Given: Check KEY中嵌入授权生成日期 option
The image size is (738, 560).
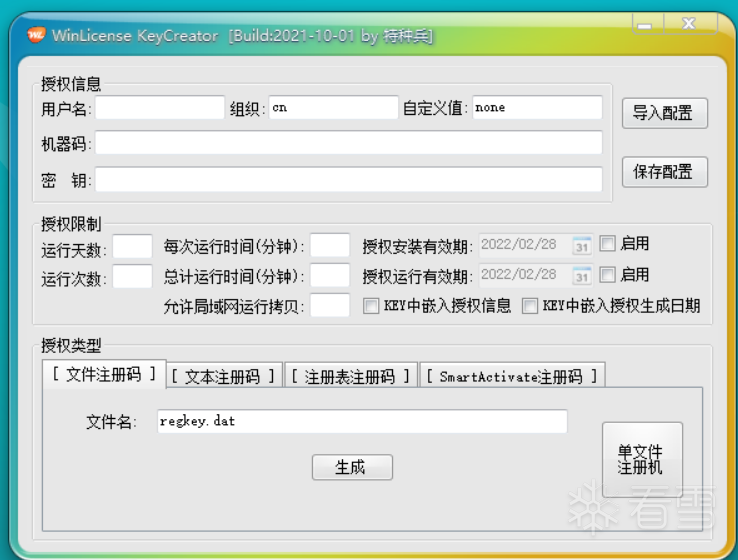Looking at the screenshot, I should click(529, 306).
